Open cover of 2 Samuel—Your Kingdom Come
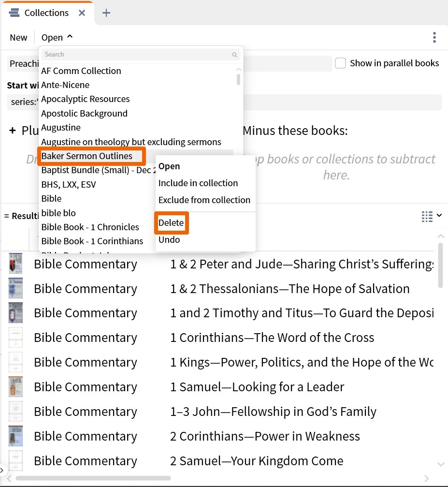 (x=15, y=460)
